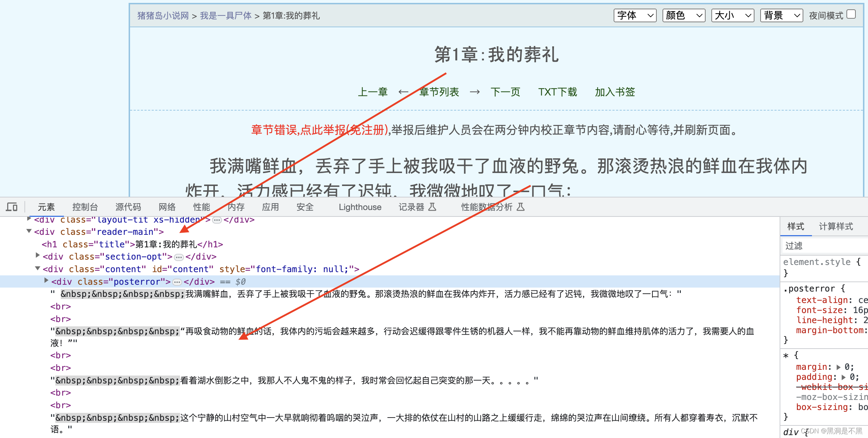Switch to the 性能 tab
868x438 pixels.
point(202,207)
